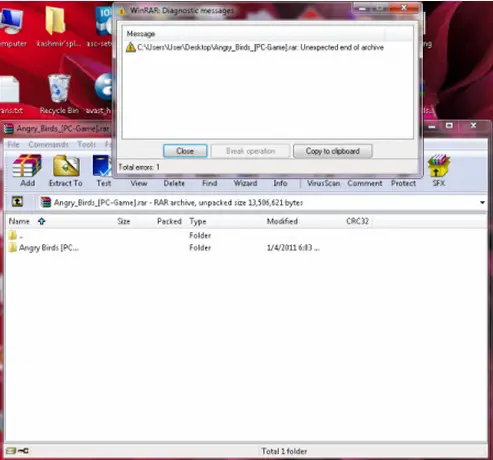Open the text file desktop icon
This screenshot has width=493, height=460.
coord(10,95)
